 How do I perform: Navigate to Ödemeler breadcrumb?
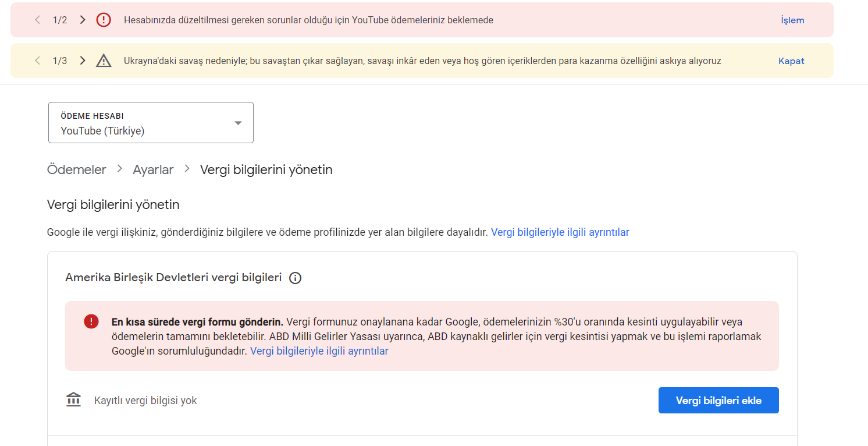(77, 169)
